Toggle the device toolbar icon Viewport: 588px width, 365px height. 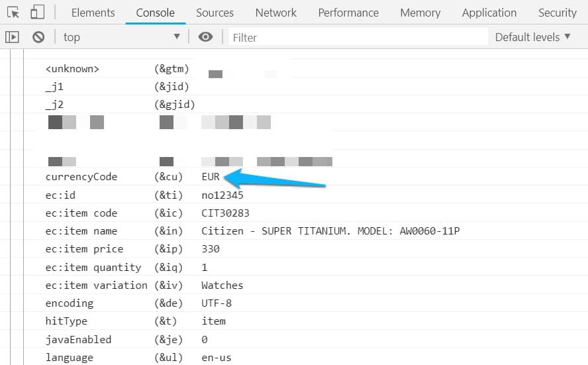click(37, 12)
